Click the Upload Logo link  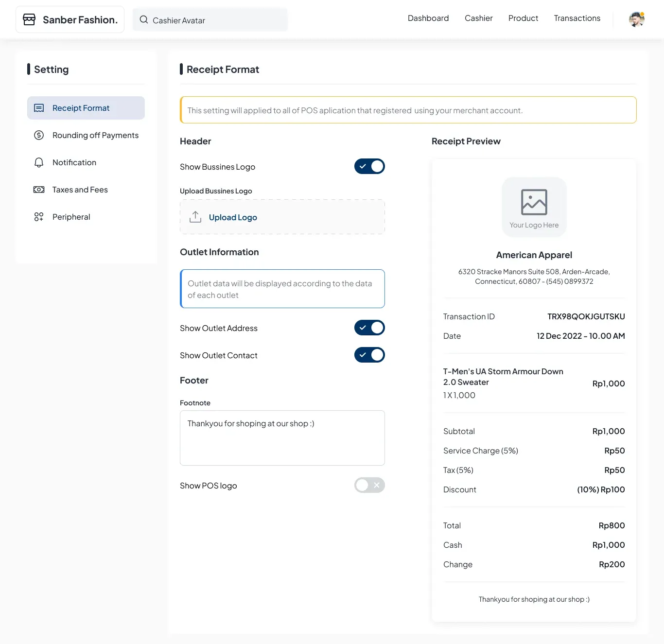(233, 217)
